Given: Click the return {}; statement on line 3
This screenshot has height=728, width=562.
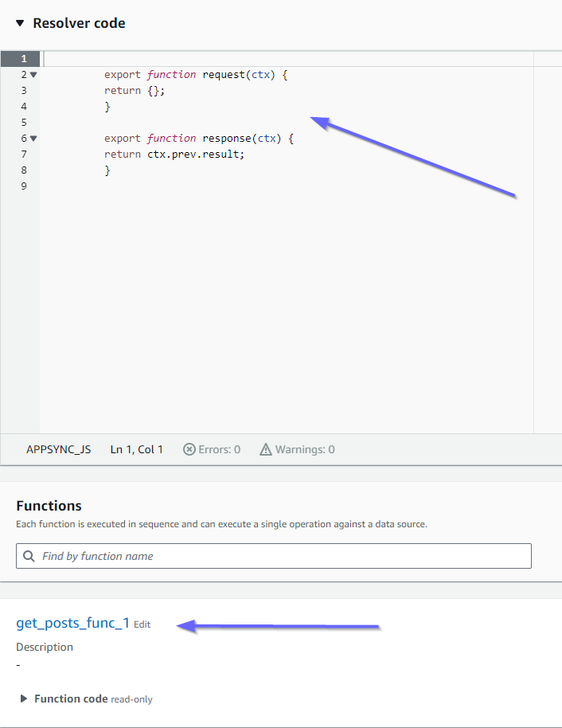Looking at the screenshot, I should (134, 90).
